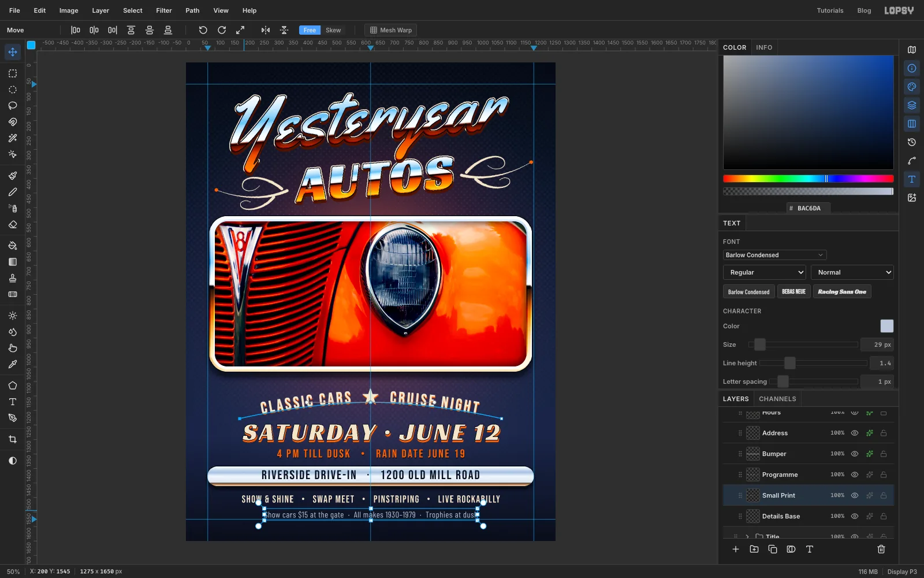Choose the Lasso selection tool
Viewport: 924px width, 578px height.
pyautogui.click(x=13, y=106)
